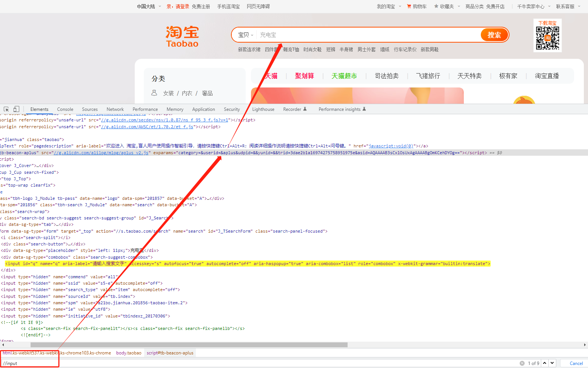
Task: Toggle the device emulation toolbar
Action: 16,109
